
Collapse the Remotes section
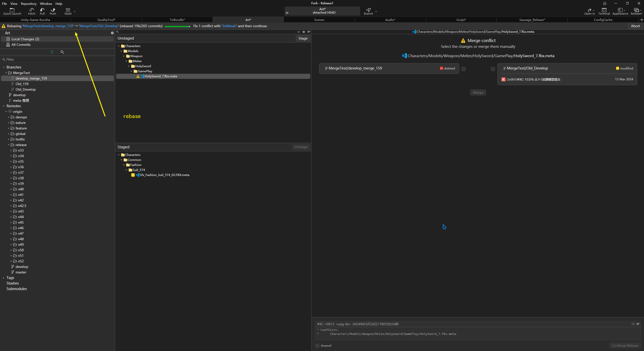point(4,106)
